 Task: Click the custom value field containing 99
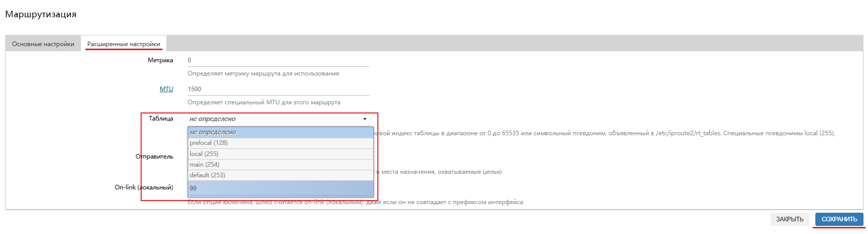(x=280, y=188)
